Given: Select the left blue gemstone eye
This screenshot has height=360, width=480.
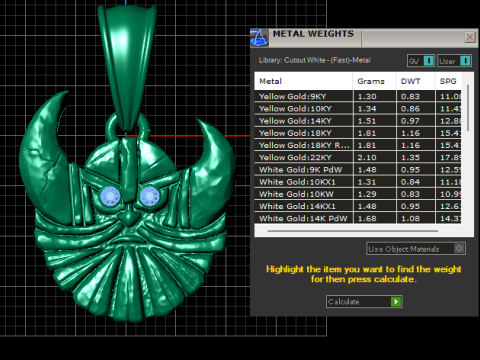Looking at the screenshot, I should coord(110,196).
